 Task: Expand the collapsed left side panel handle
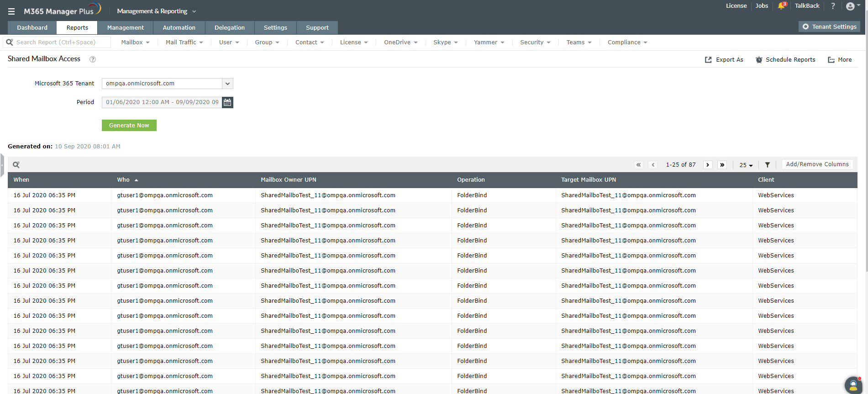pos(2,165)
